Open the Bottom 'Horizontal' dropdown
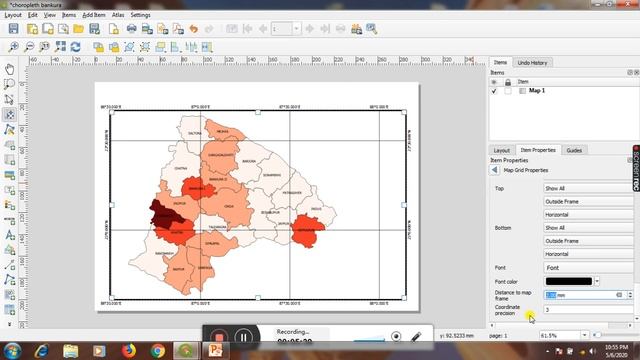This screenshot has width=640, height=360. click(589, 254)
